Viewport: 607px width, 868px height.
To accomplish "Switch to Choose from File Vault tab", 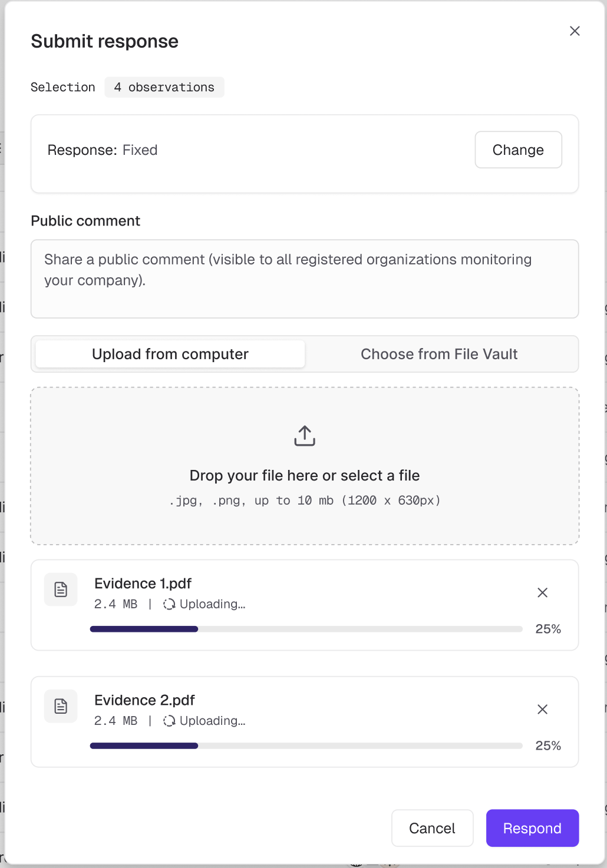I will pyautogui.click(x=439, y=354).
